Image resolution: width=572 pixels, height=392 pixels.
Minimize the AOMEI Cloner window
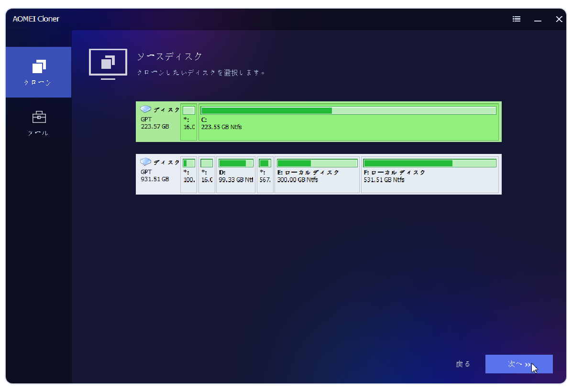(538, 19)
